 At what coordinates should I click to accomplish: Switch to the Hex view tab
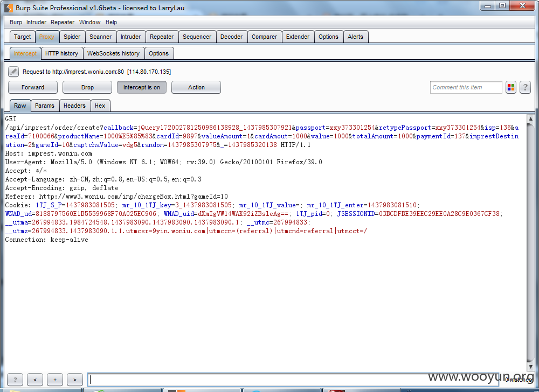tap(100, 106)
